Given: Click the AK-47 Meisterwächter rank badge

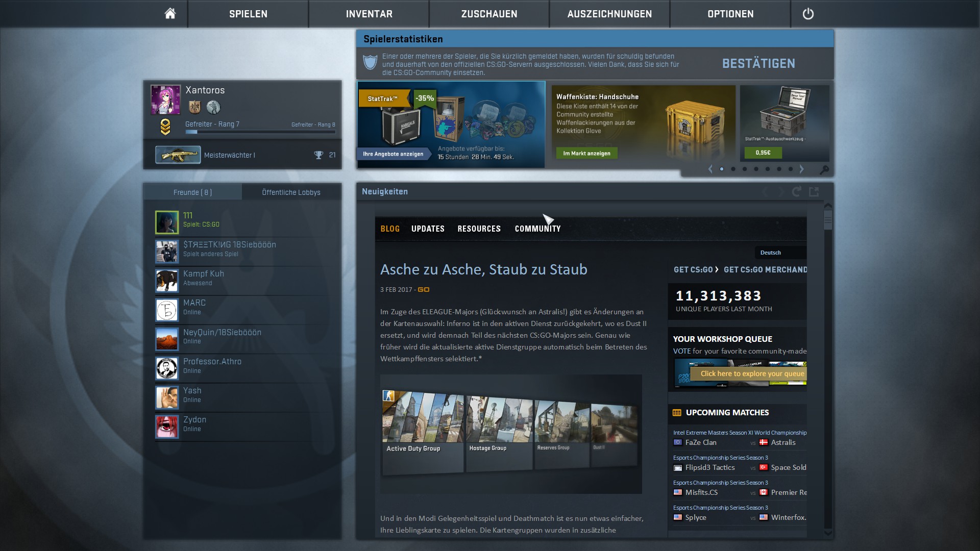Looking at the screenshot, I should coord(178,155).
